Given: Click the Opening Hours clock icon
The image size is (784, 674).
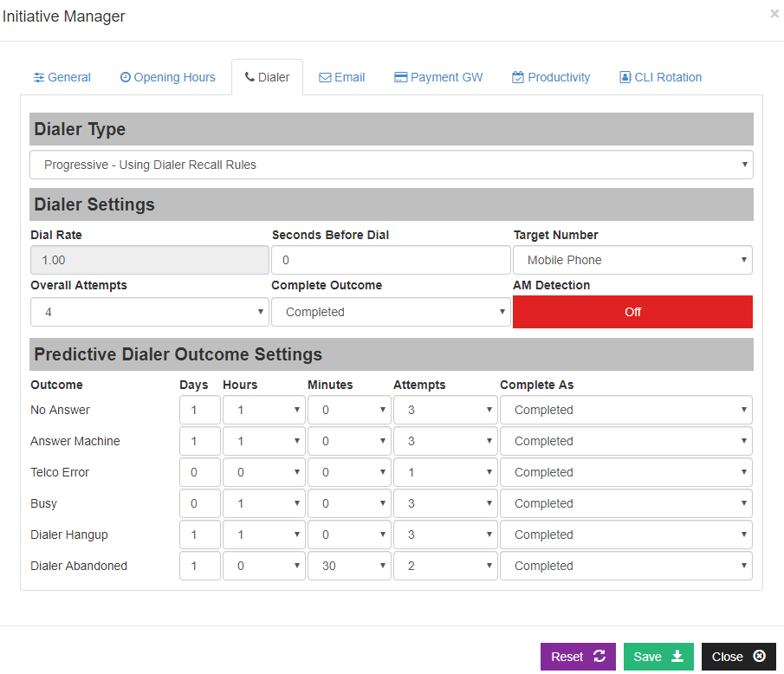Looking at the screenshot, I should [x=126, y=77].
